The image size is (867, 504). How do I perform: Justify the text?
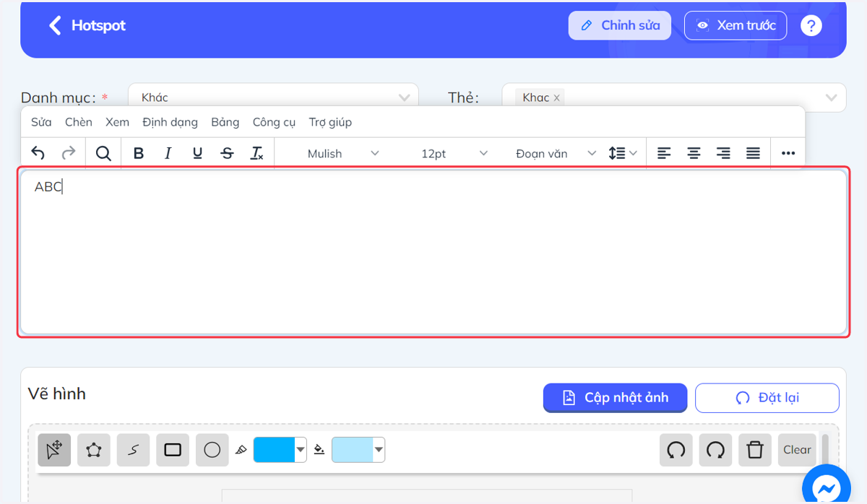pos(753,153)
